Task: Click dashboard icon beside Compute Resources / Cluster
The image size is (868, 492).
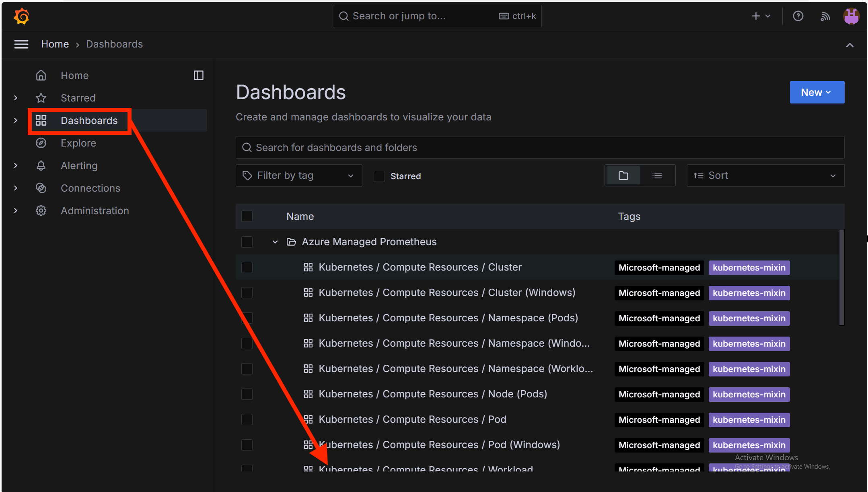Action: [x=308, y=267]
